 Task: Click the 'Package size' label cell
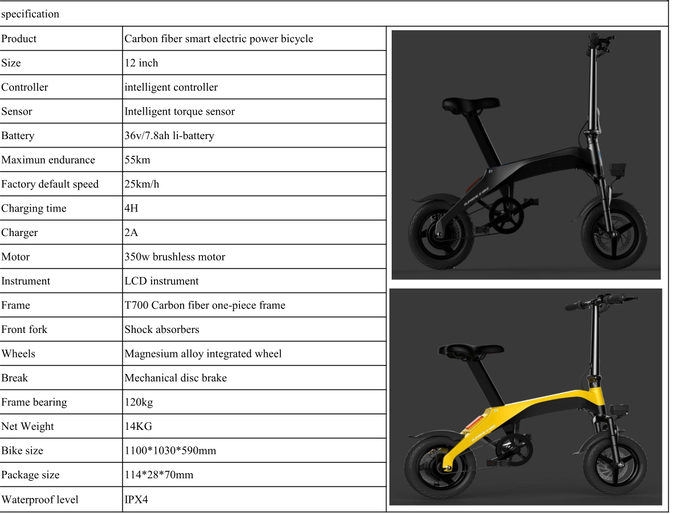61,475
